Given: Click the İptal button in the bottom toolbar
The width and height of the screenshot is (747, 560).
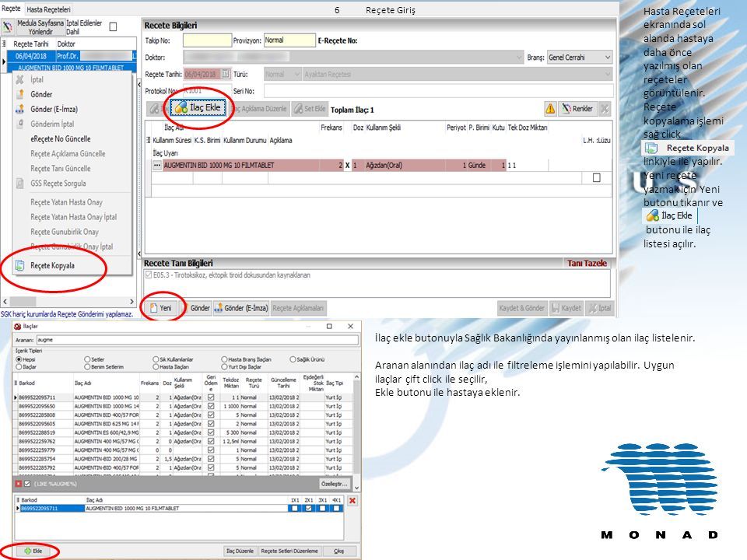Looking at the screenshot, I should coord(599,308).
